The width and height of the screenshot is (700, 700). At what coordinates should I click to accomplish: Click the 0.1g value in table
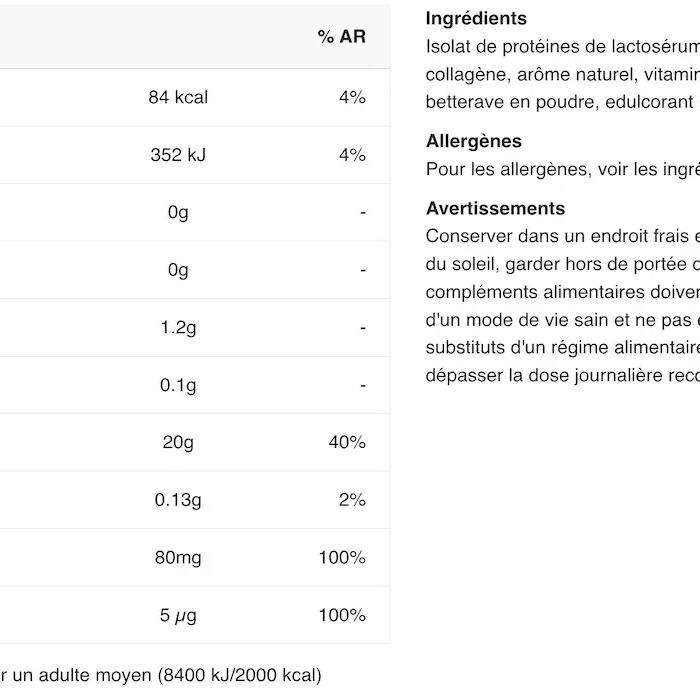pos(178,385)
